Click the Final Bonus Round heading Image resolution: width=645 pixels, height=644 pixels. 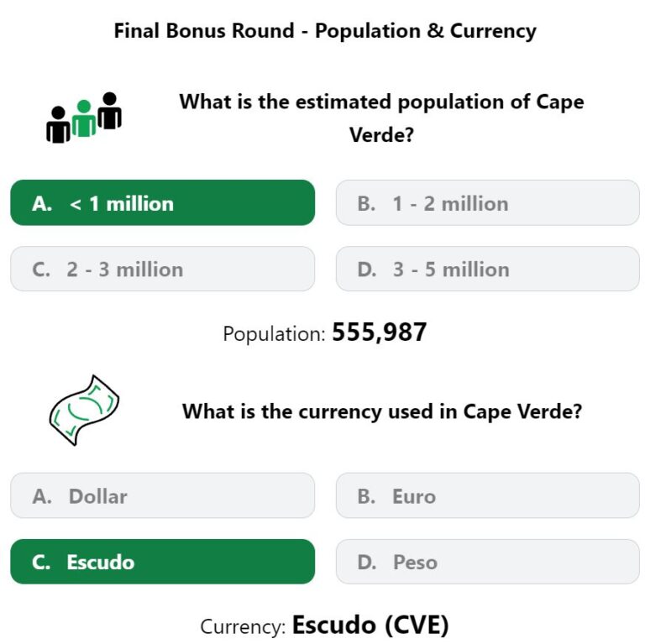pos(325,31)
